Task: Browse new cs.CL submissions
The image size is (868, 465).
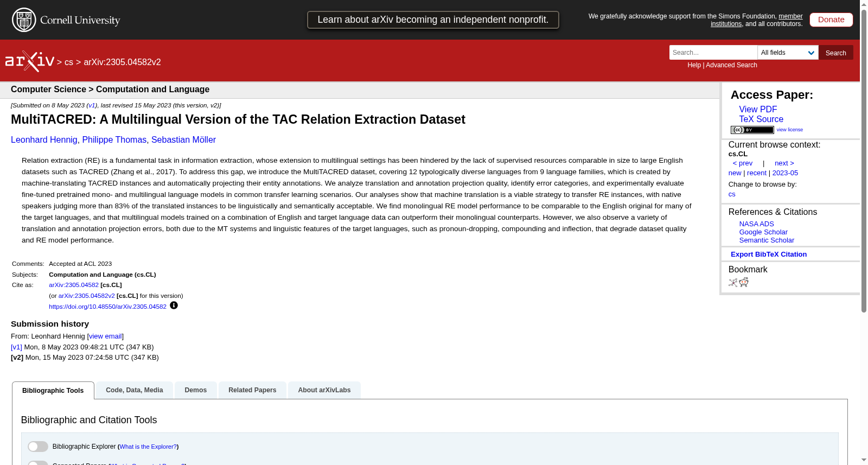Action: [x=735, y=173]
